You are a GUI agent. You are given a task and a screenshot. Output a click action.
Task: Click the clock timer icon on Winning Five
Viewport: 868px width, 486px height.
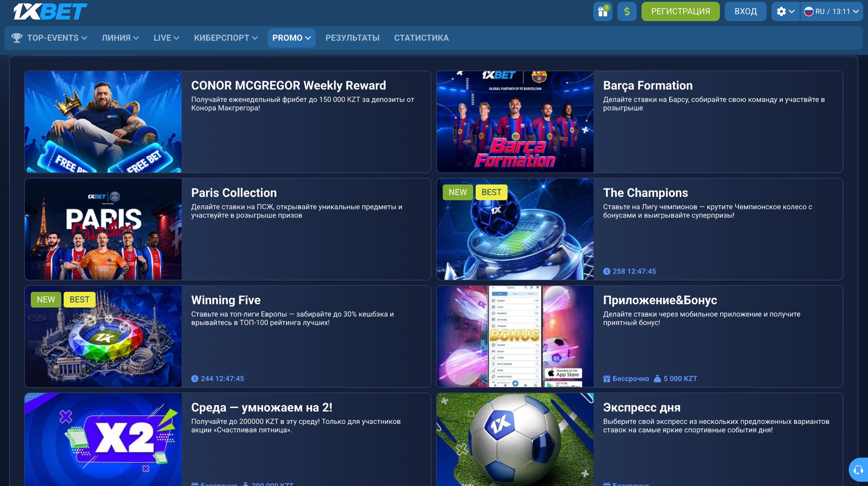click(195, 379)
